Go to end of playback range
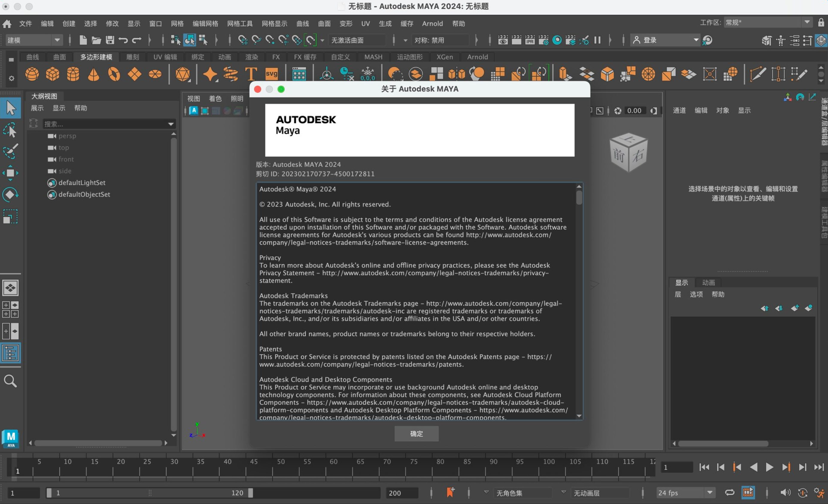Image resolution: width=828 pixels, height=504 pixels. [x=819, y=467]
